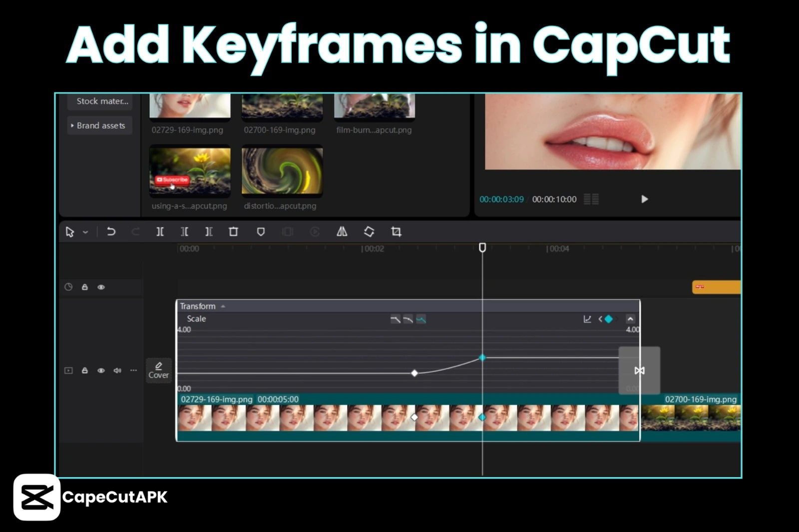Click the clock icon on overlay track
This screenshot has height=532, width=799.
(68, 287)
